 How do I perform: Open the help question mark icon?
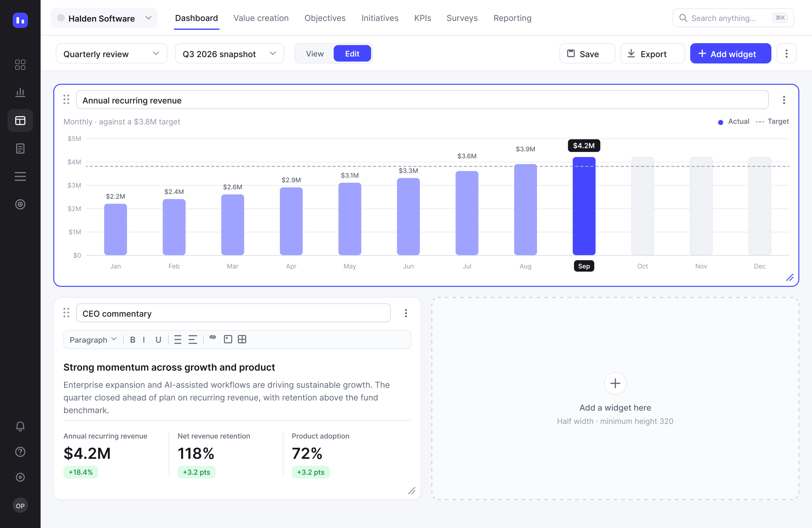pos(20,452)
